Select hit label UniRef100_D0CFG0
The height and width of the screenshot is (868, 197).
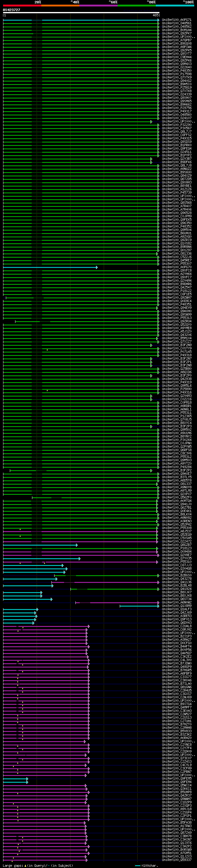pyautogui.click(x=176, y=643)
